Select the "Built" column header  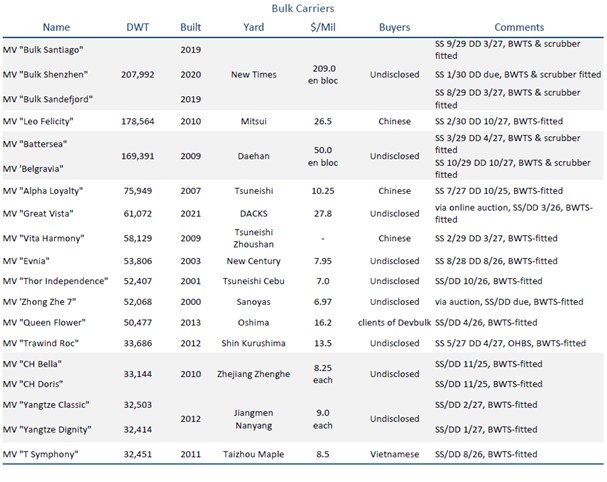[190, 27]
